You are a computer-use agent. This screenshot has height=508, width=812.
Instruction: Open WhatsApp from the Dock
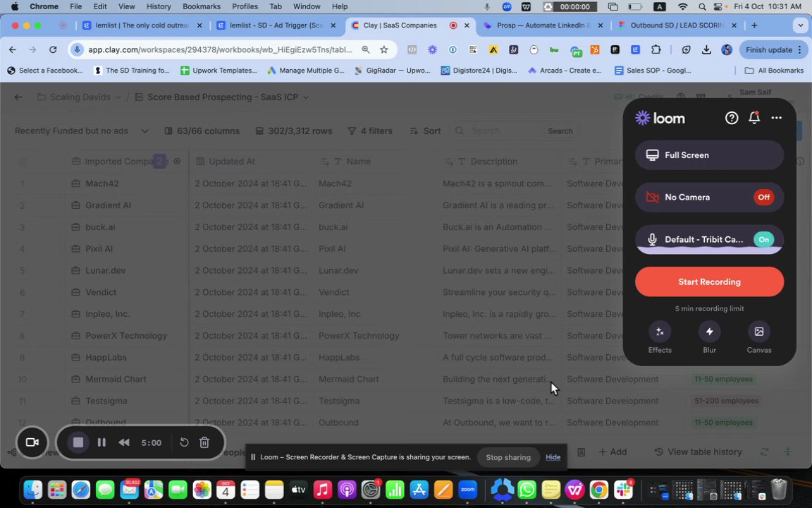[527, 490]
